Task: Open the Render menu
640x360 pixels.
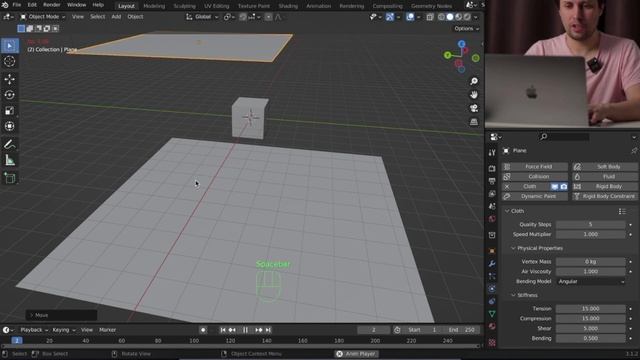Action: [x=52, y=5]
